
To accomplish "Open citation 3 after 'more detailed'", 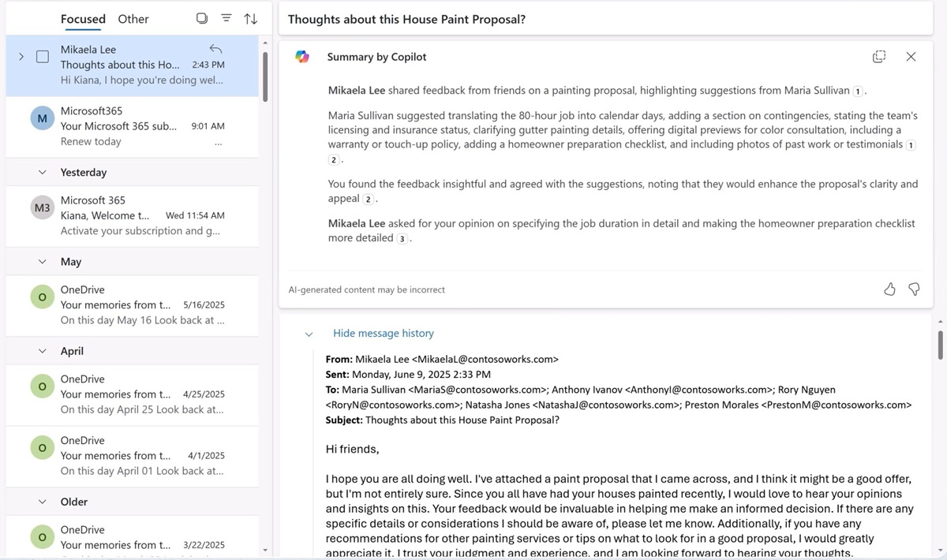I will [402, 238].
